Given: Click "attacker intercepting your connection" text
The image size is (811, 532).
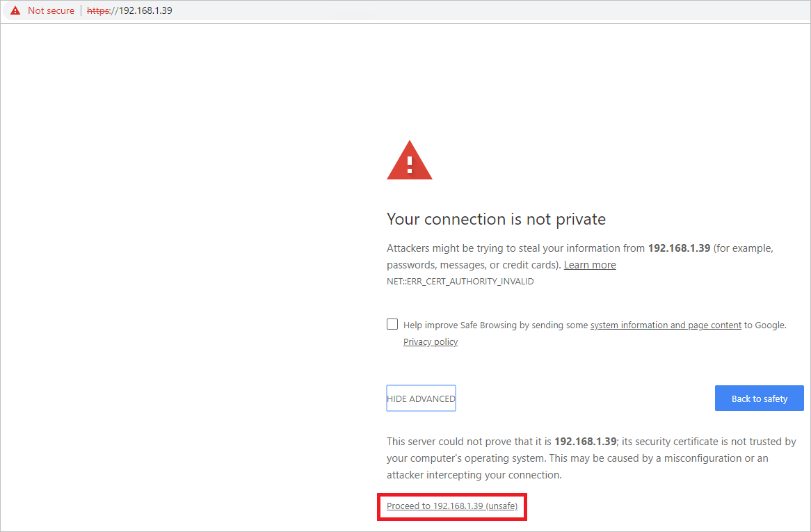Looking at the screenshot, I should 473,475.
